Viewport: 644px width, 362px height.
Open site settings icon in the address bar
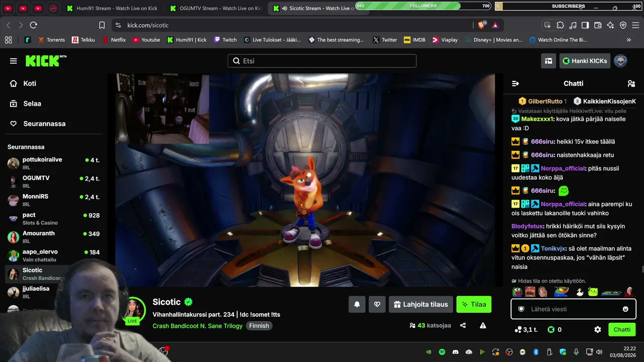pos(118,25)
